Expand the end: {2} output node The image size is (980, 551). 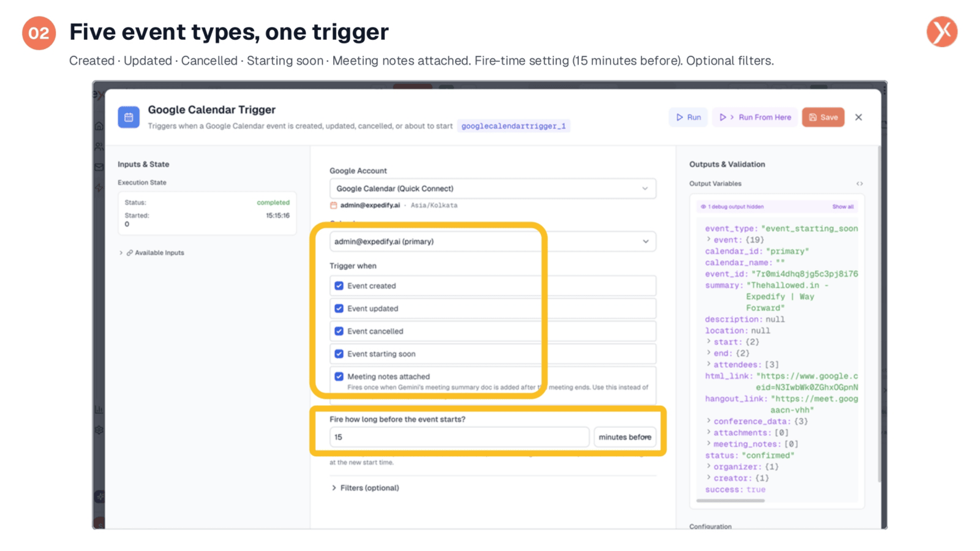click(x=709, y=353)
